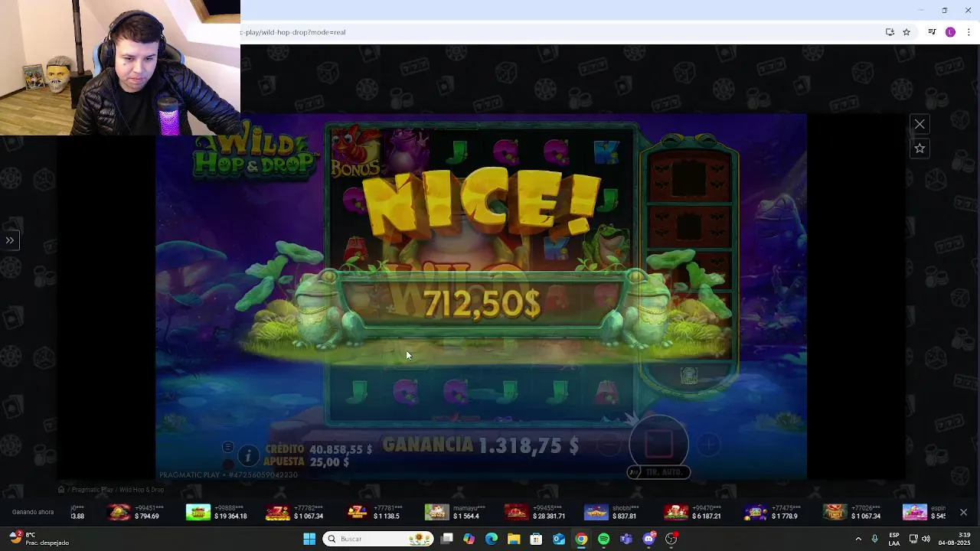
Task: Stop the spin with the red square button
Action: [x=658, y=442]
